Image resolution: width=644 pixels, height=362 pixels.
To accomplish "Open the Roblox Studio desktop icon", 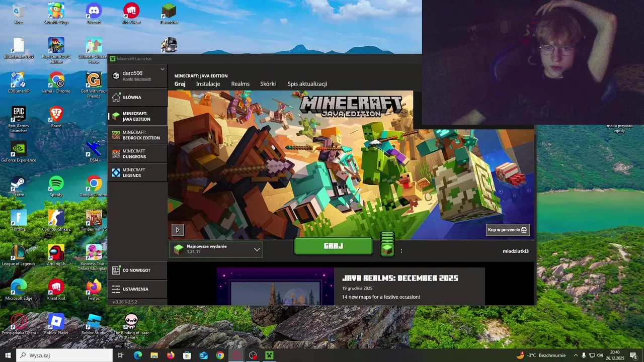I will tap(94, 324).
